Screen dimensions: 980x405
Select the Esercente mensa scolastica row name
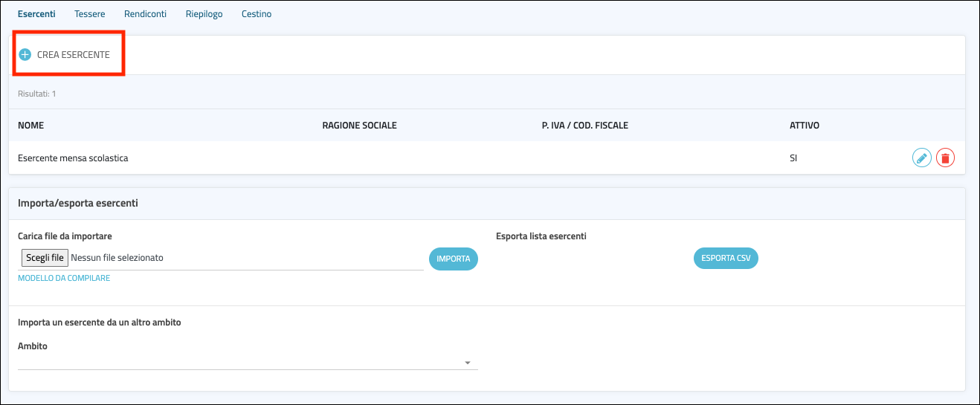point(73,158)
